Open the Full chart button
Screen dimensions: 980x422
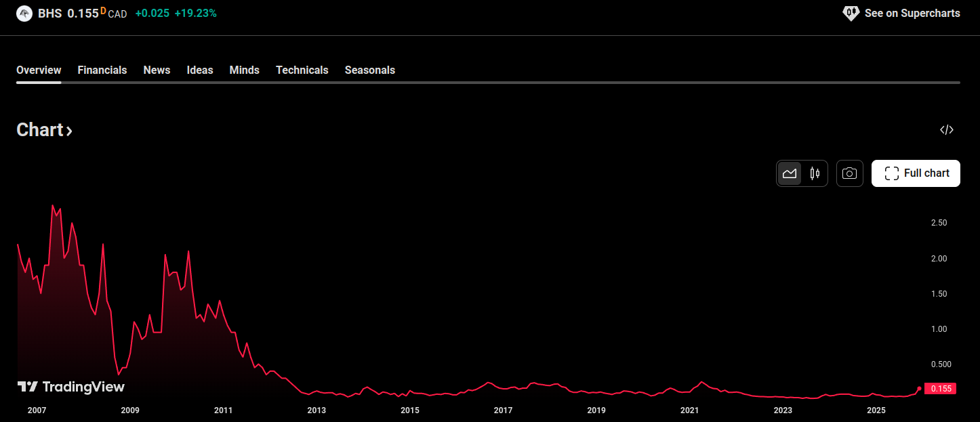(916, 173)
